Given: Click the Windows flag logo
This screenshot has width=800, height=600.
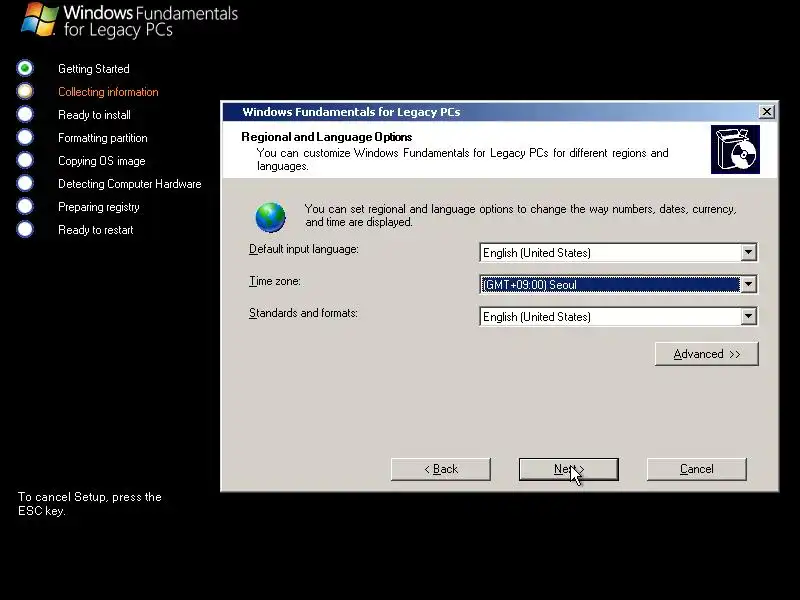Looking at the screenshot, I should point(39,19).
